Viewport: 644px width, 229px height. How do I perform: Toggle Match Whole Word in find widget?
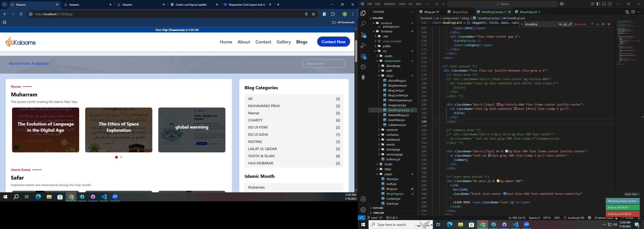[565, 24]
